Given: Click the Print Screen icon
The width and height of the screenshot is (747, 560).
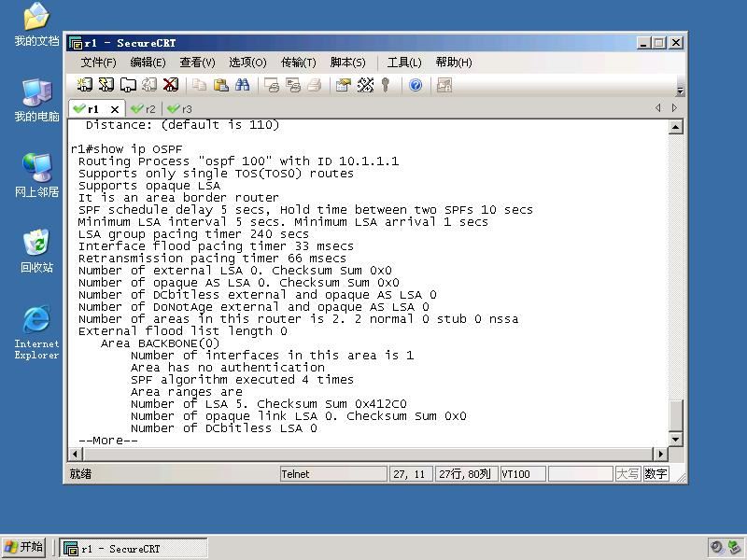Looking at the screenshot, I should coord(271,85).
